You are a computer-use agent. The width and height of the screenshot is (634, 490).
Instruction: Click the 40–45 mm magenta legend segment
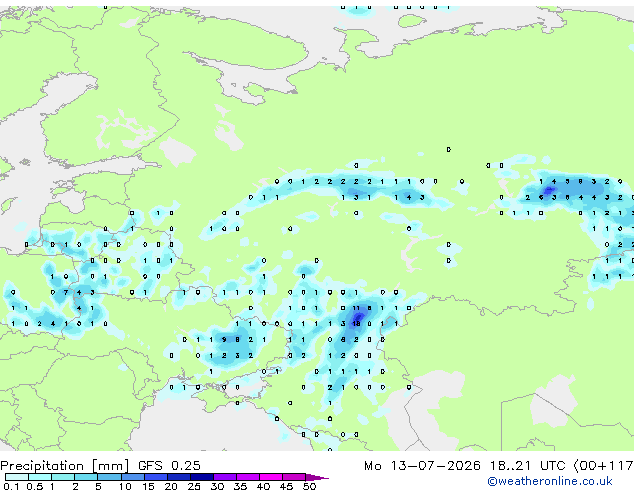click(x=271, y=477)
